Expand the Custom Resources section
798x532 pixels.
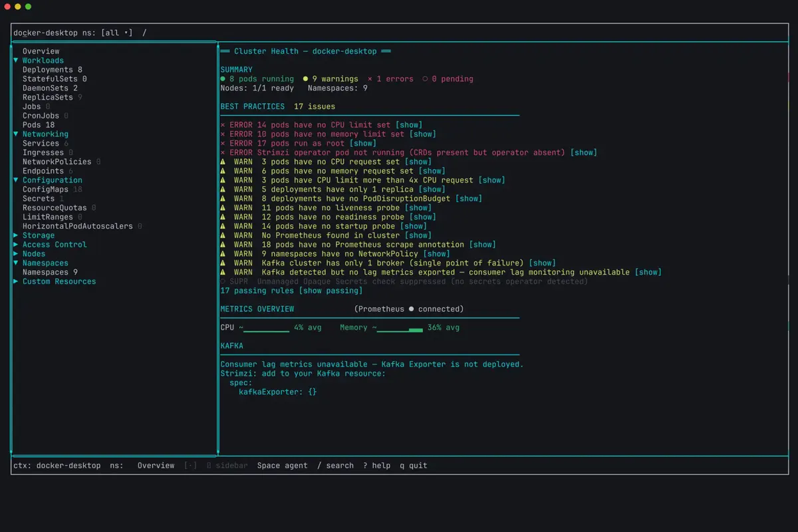pyautogui.click(x=16, y=282)
